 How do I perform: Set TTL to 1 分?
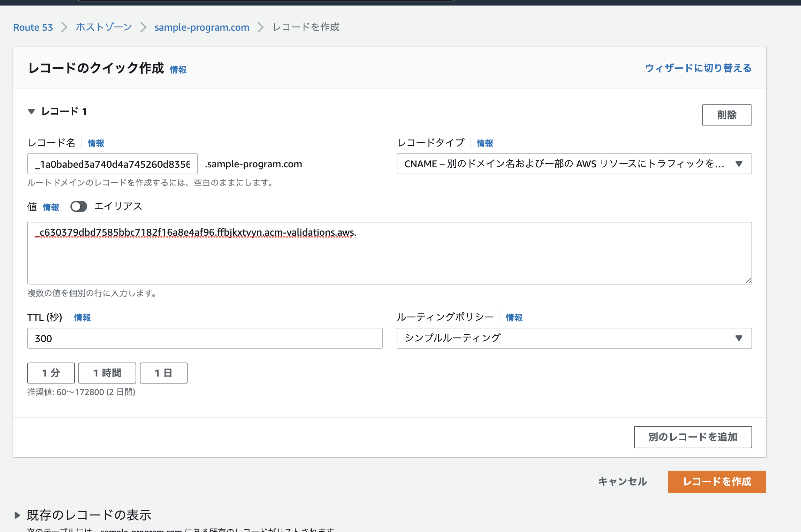[51, 373]
